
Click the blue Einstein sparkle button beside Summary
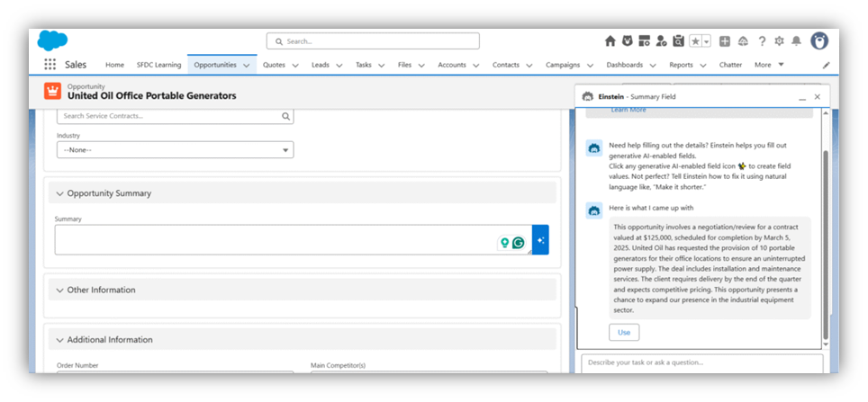click(x=540, y=239)
